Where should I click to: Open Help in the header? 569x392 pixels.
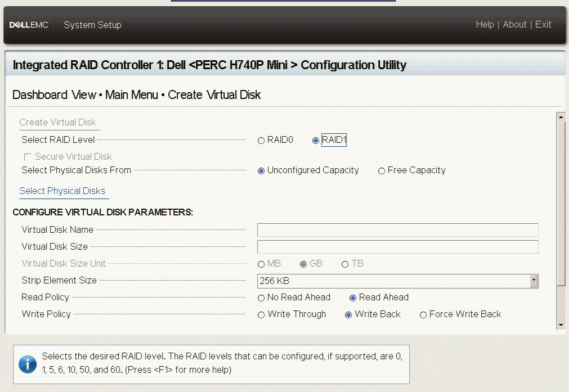tap(485, 25)
